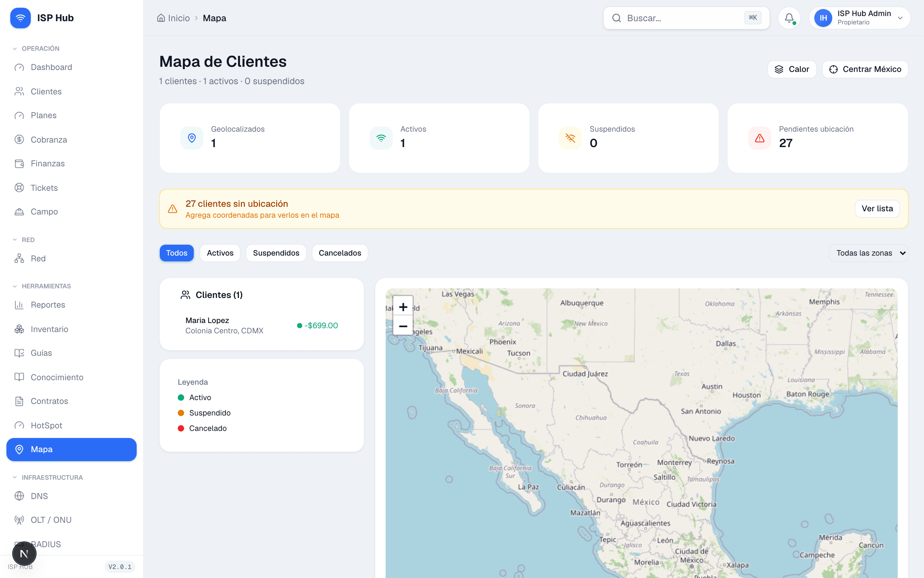Expand the ISP Hub Admin account menu
Screen dimensions: 924x578
(x=860, y=18)
